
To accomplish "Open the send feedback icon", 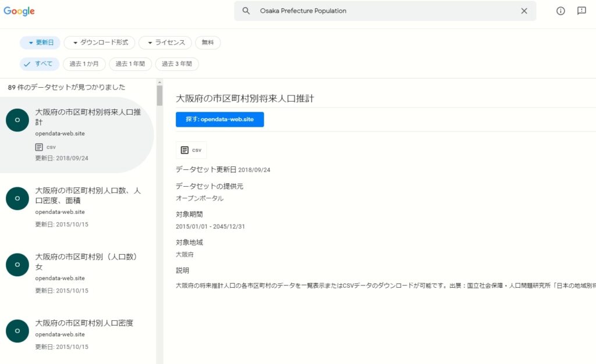I will (x=581, y=11).
